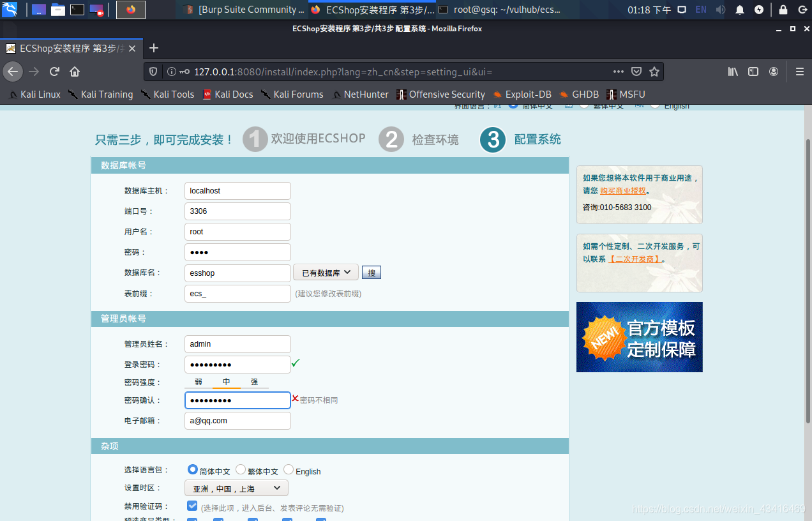Open Firefox hamburger menu
Screen dimensions: 812x521
tap(799, 72)
